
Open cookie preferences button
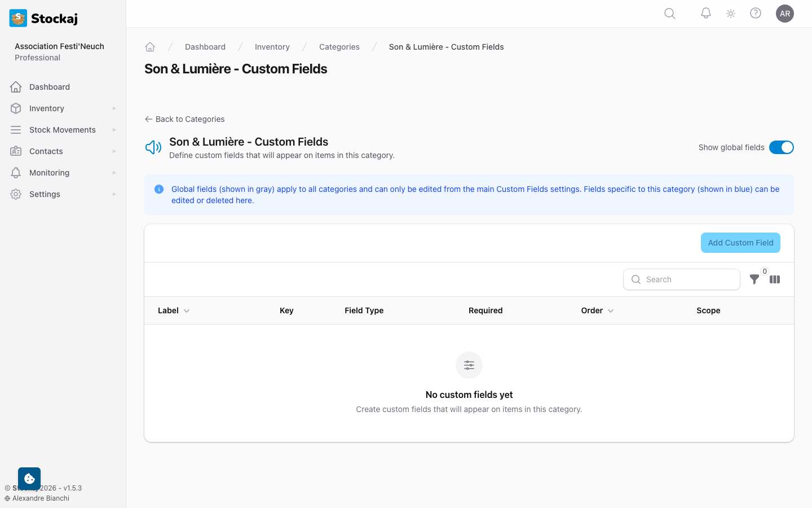pyautogui.click(x=29, y=479)
